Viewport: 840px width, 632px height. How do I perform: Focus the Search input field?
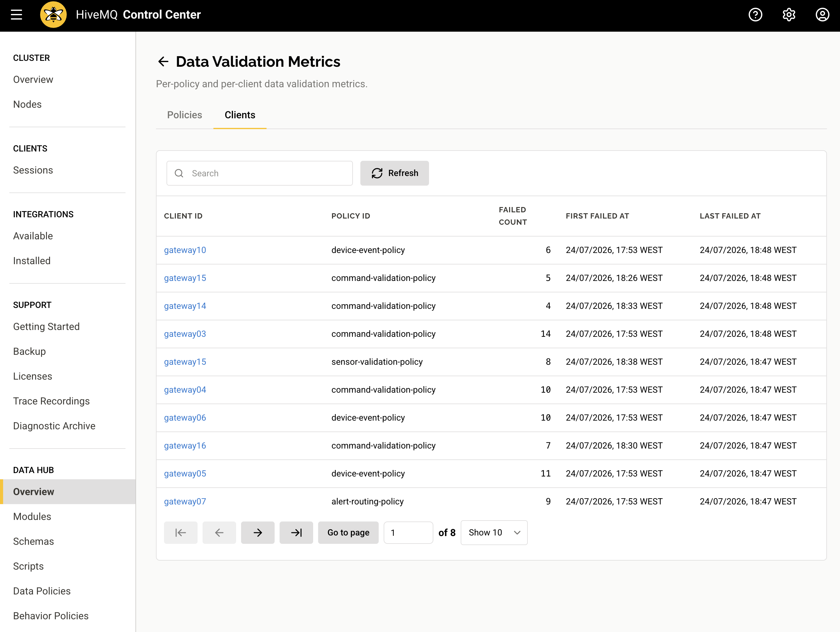(260, 173)
